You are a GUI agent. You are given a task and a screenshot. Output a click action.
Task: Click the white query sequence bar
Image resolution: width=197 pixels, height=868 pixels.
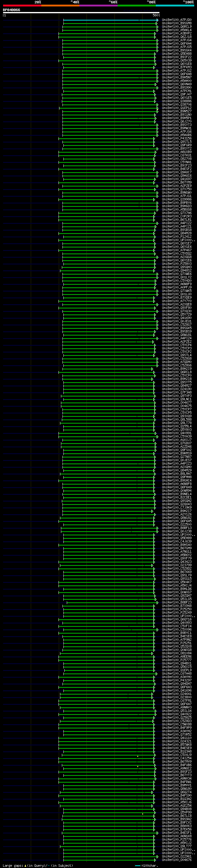pyautogui.click(x=81, y=13)
